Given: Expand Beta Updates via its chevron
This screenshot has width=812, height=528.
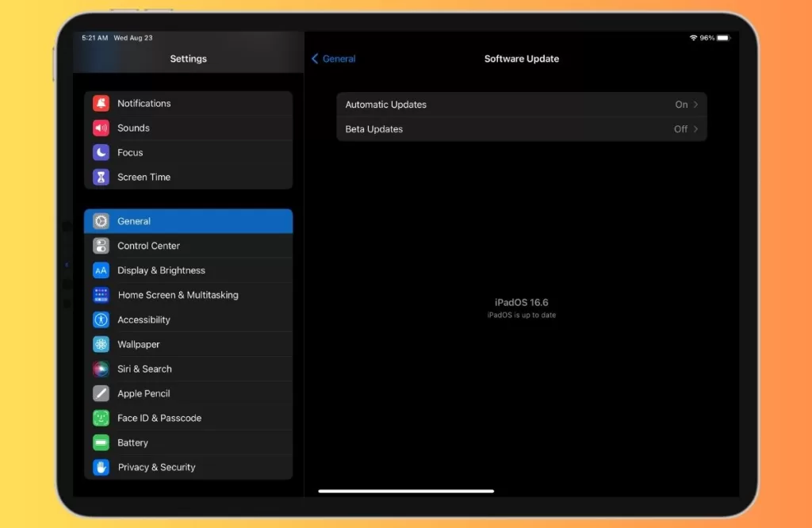Looking at the screenshot, I should (695, 129).
